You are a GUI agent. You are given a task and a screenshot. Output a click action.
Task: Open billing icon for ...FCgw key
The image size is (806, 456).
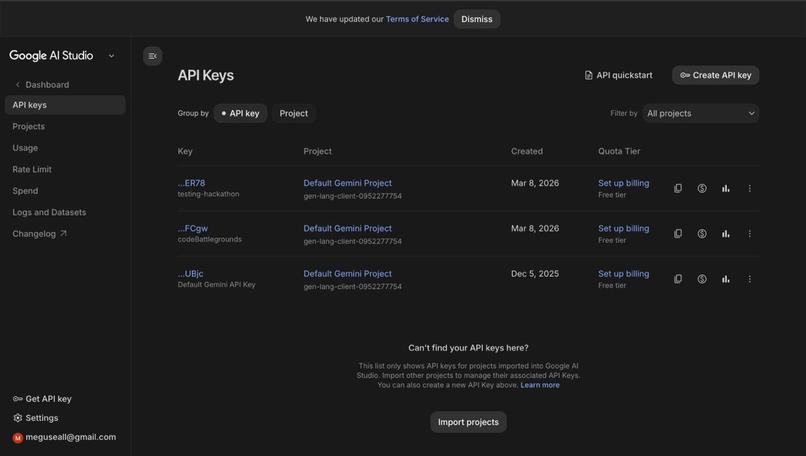pyautogui.click(x=702, y=233)
